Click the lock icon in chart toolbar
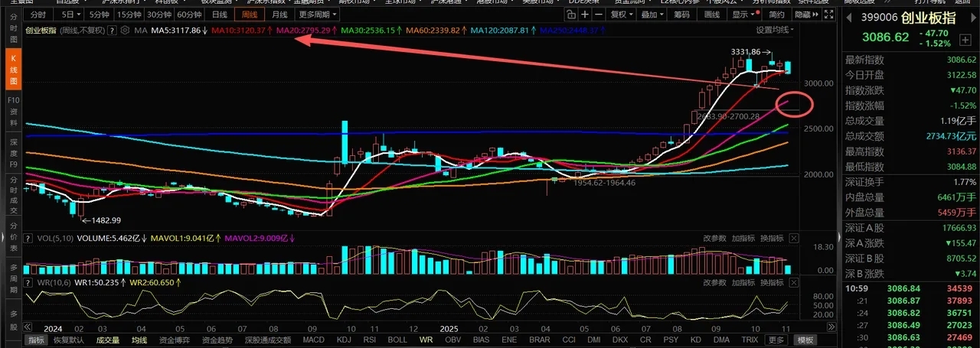Viewport: 980px width, 348px height. click(572, 15)
